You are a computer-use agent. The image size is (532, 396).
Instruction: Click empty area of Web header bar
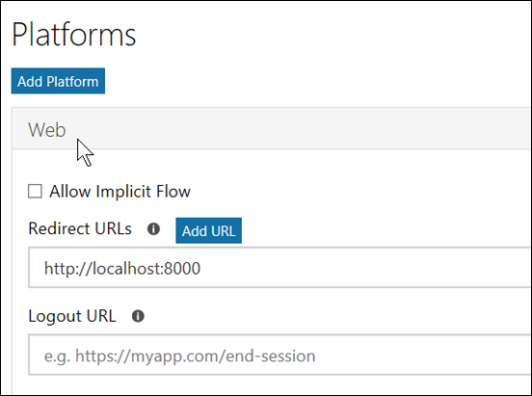coord(306,128)
